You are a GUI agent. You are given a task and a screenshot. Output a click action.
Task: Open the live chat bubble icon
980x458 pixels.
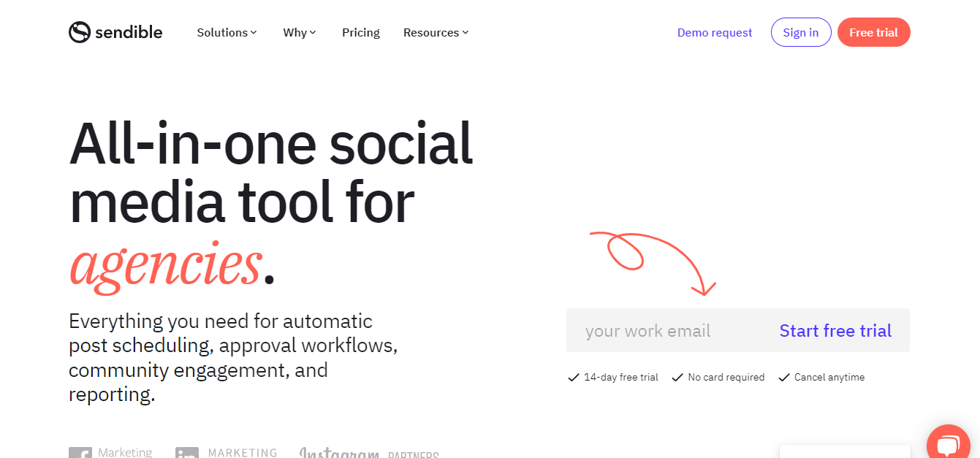tap(948, 445)
